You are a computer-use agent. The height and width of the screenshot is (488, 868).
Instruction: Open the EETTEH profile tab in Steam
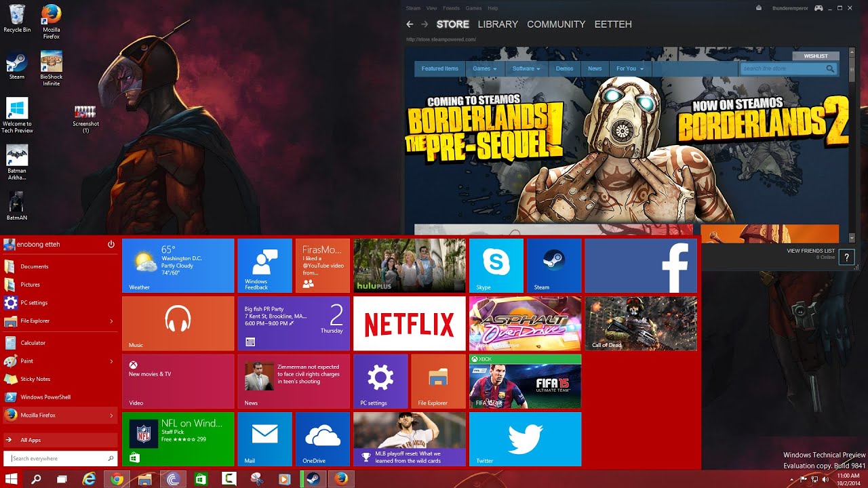(613, 24)
